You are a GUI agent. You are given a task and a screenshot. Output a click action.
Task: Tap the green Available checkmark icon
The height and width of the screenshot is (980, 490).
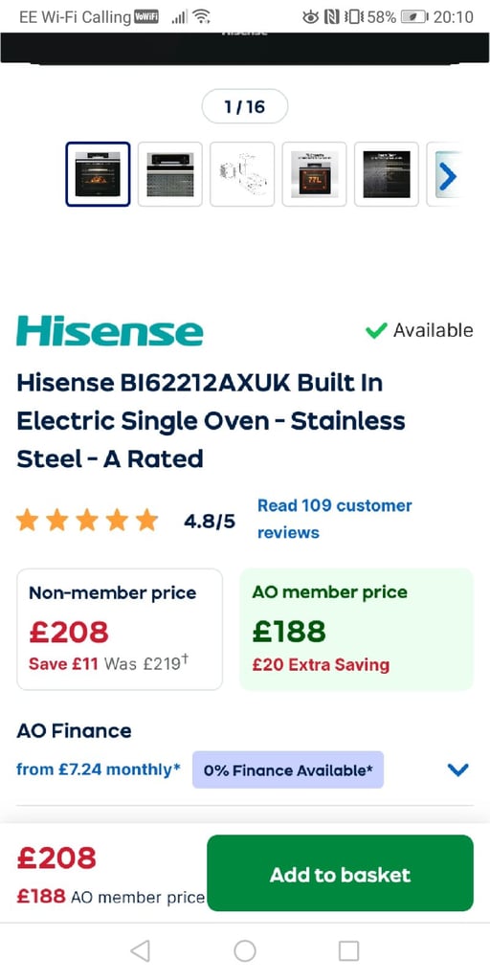tap(376, 330)
